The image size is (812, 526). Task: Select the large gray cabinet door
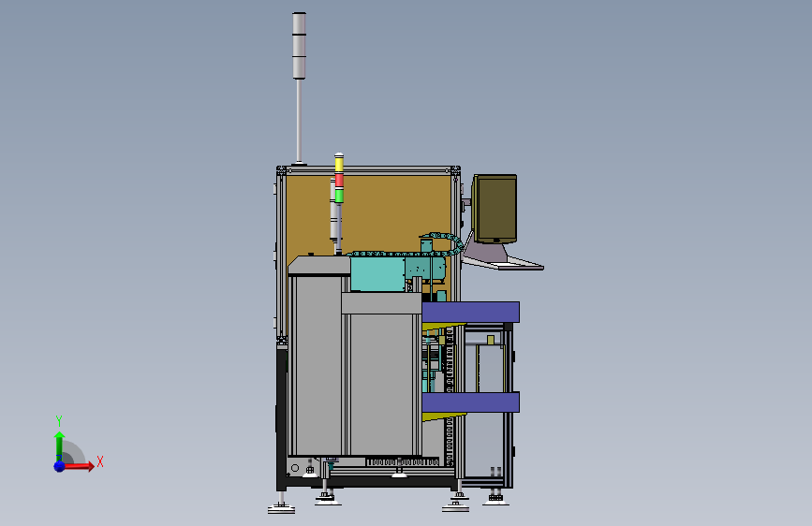[x=381, y=383]
